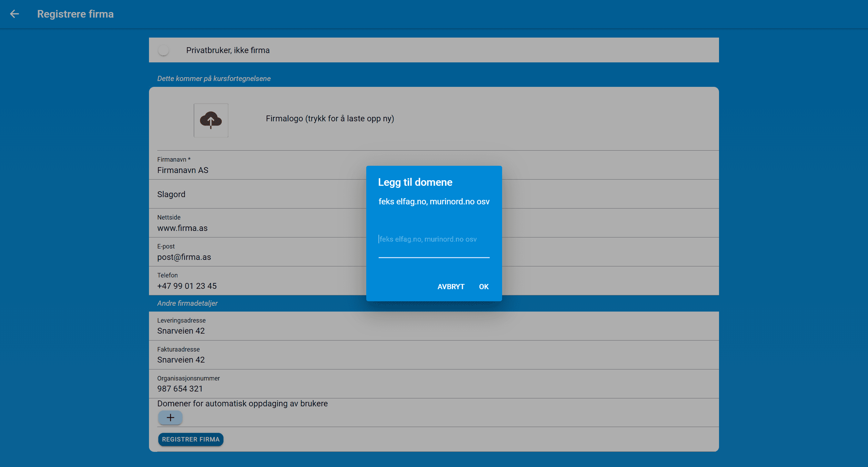Click the Firmanavn field
The height and width of the screenshot is (467, 868).
point(255,170)
